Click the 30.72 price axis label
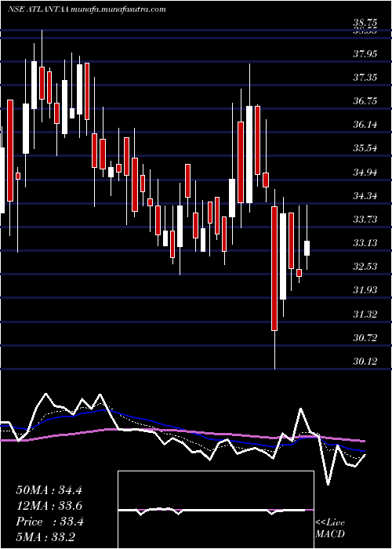Image resolution: width=392 pixels, height=549 pixels. pyautogui.click(x=365, y=338)
